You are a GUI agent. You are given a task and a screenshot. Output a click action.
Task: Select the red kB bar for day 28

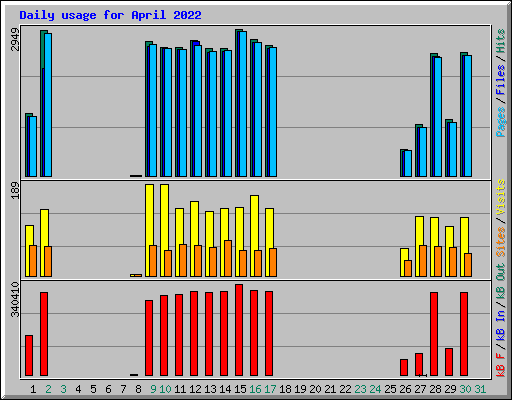click(x=434, y=334)
